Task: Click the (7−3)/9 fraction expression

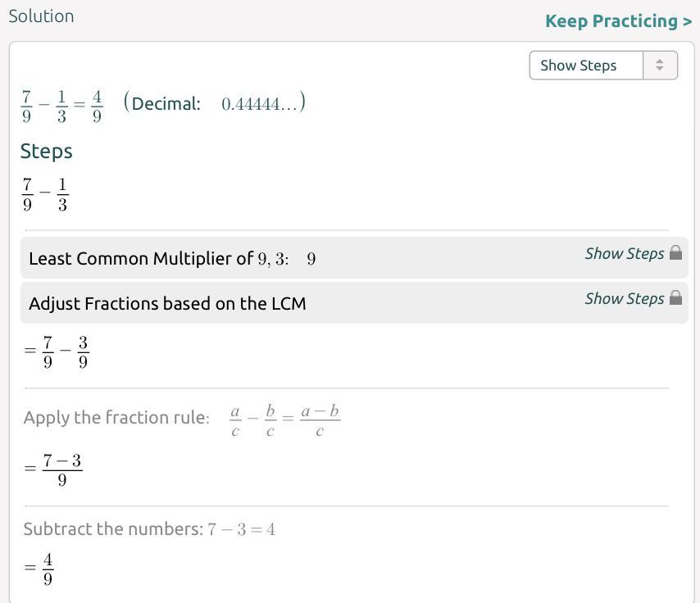Action: [61, 469]
